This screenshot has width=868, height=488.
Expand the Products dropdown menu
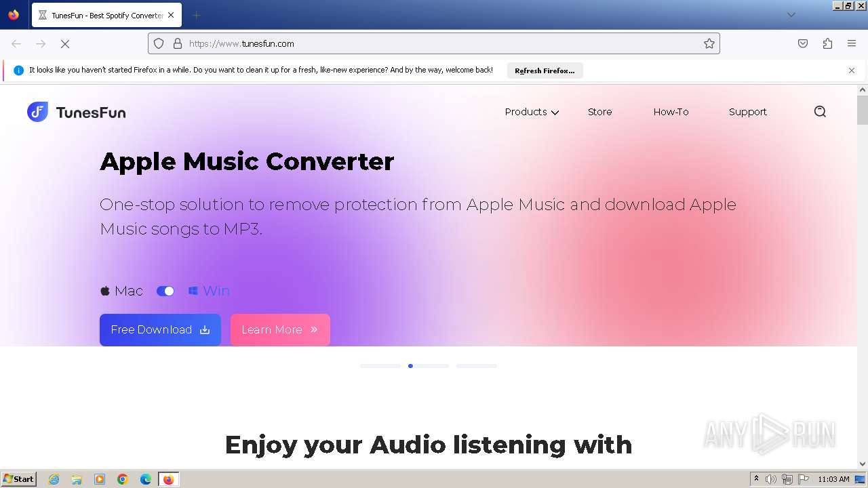(532, 112)
